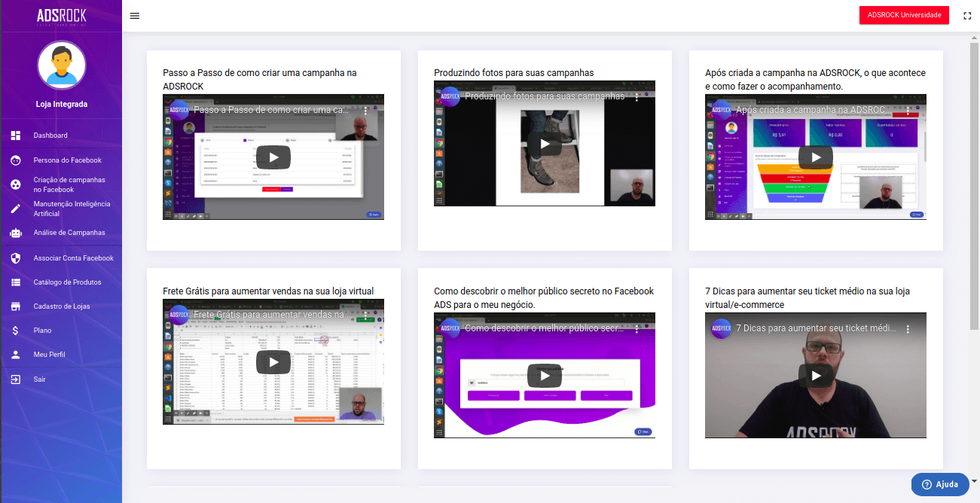Toggle the hamburger menu to collapse sidebar
The width and height of the screenshot is (980, 503).
tap(135, 16)
